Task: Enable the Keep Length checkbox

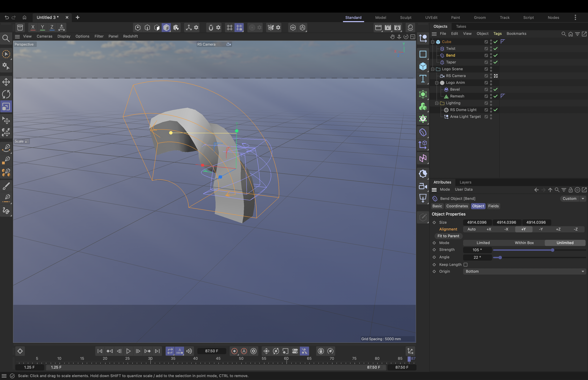Action: click(465, 265)
